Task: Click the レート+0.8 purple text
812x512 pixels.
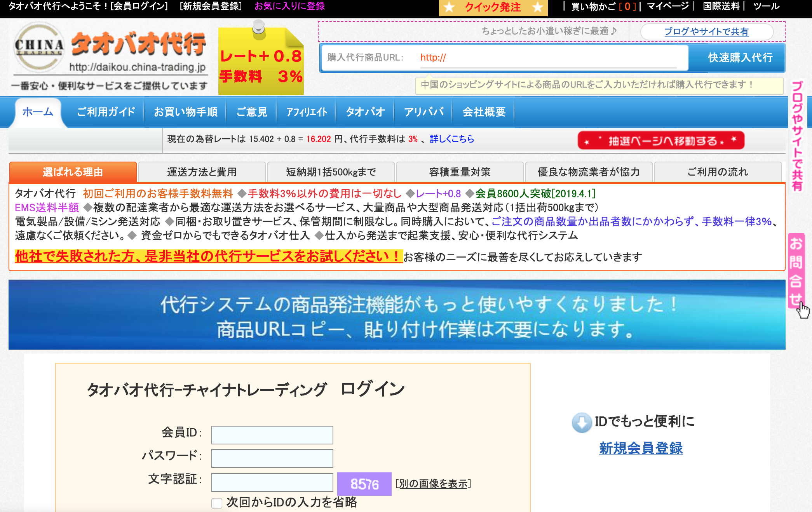Action: (438, 193)
